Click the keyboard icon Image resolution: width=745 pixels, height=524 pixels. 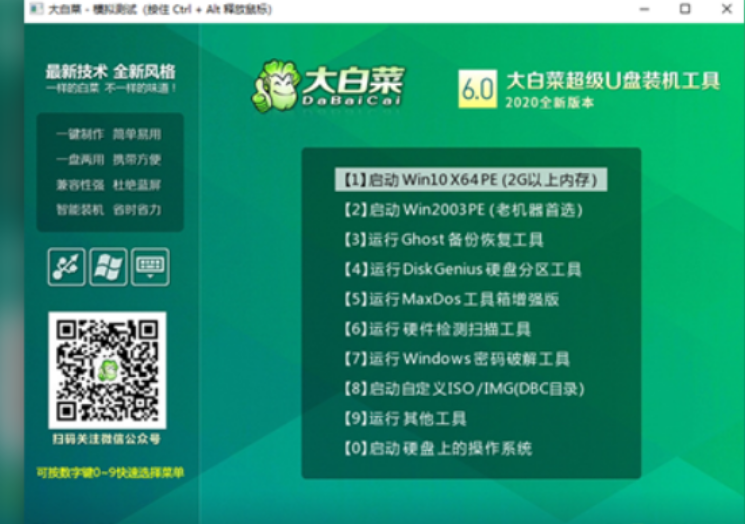tap(150, 267)
